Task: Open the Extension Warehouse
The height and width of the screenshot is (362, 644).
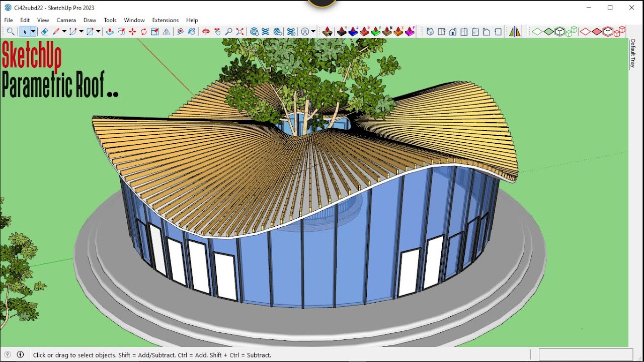Action: point(266,32)
